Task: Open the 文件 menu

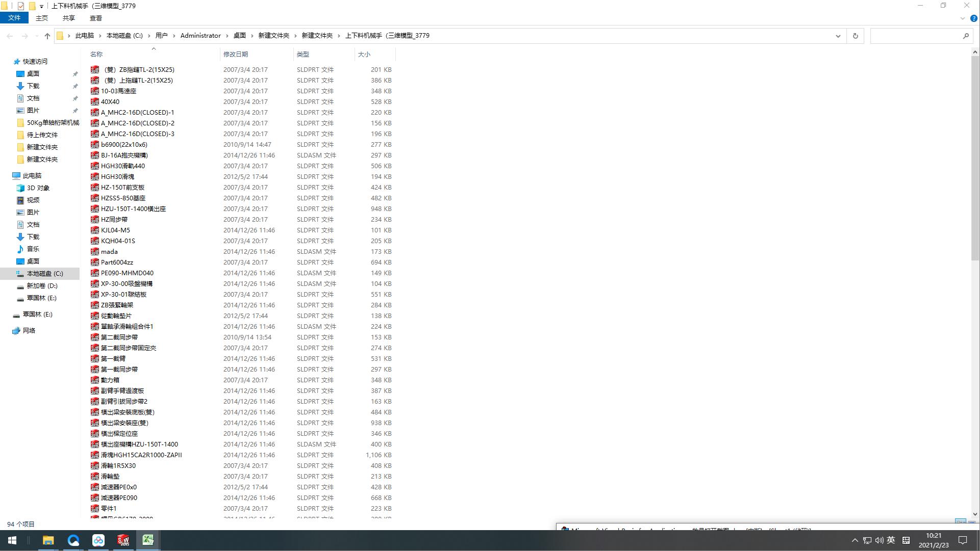Action: pyautogui.click(x=14, y=18)
